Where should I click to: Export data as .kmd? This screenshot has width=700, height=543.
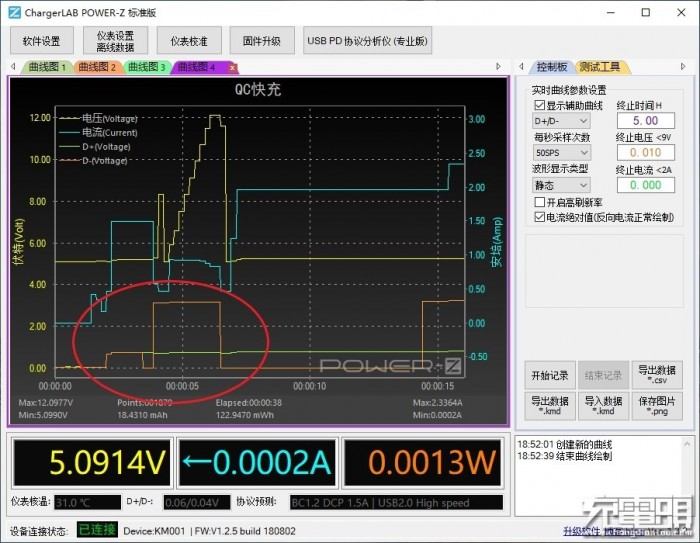point(550,406)
